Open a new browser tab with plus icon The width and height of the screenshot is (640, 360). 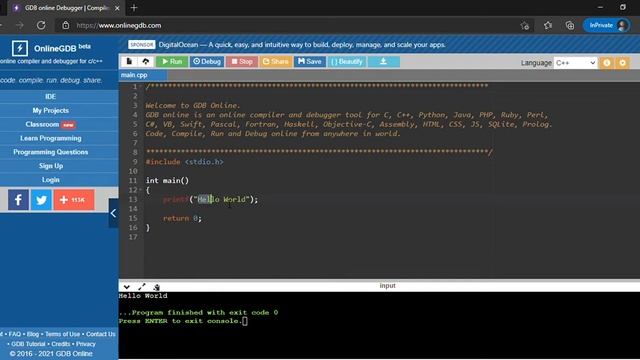[134, 8]
